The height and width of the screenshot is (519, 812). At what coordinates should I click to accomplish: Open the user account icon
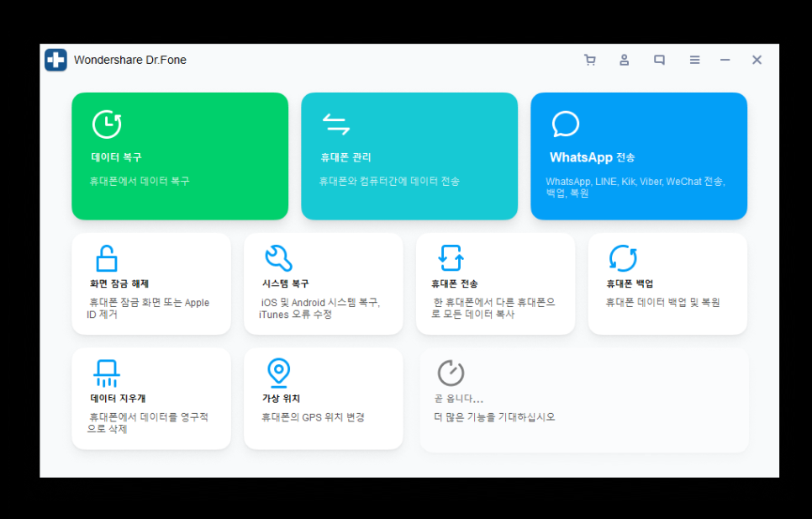click(624, 60)
